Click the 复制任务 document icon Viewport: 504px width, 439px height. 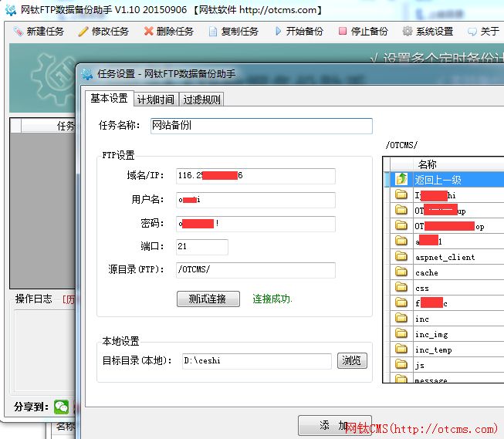point(213,32)
